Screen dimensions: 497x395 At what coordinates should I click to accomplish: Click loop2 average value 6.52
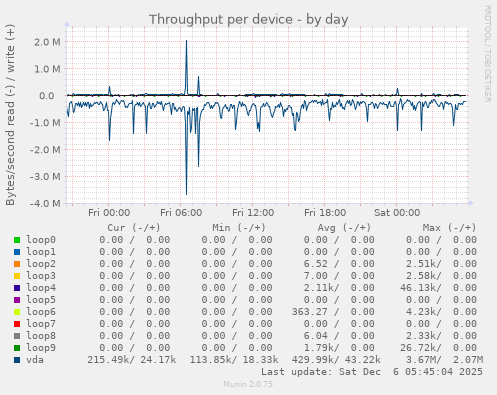316,264
